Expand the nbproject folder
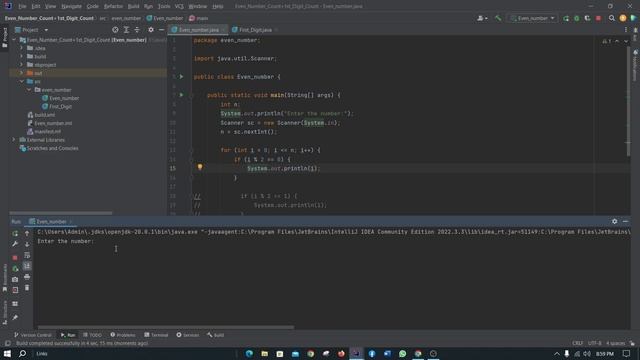 21,64
